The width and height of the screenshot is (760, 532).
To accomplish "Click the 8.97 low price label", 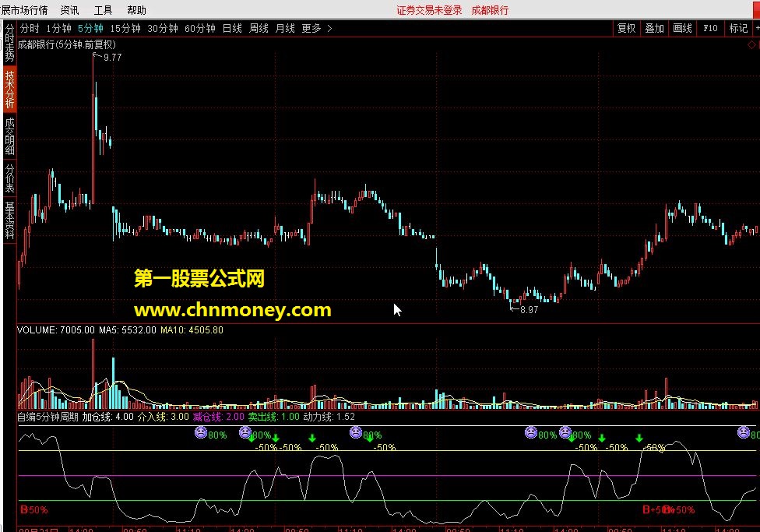I will (529, 309).
